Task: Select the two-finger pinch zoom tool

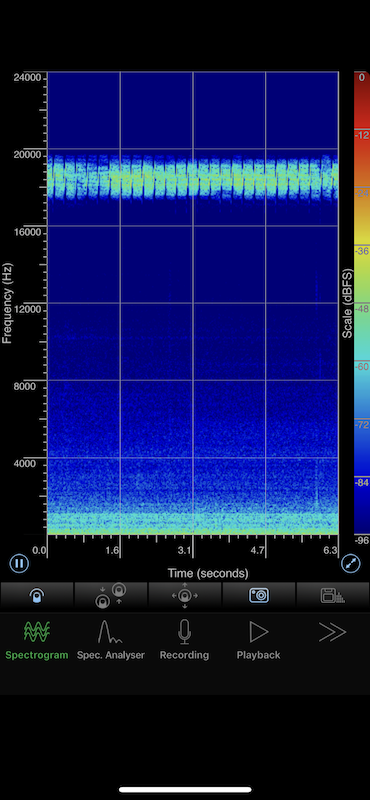Action: (111, 595)
